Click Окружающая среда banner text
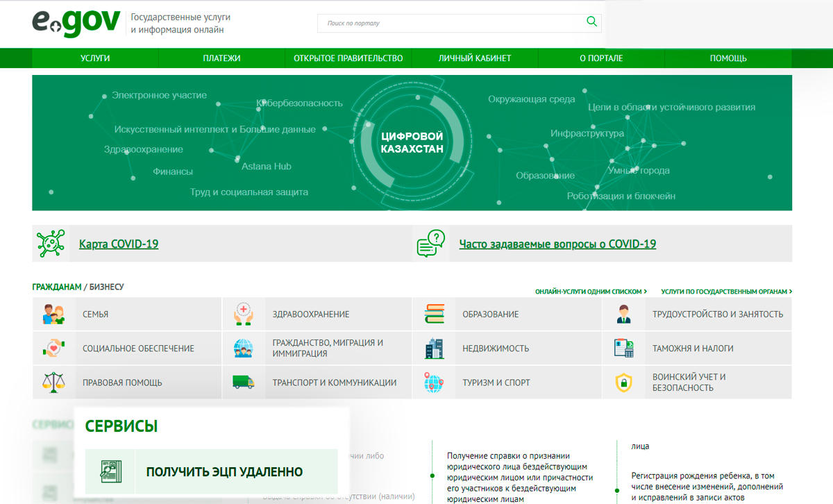833x504 pixels. pos(532,99)
